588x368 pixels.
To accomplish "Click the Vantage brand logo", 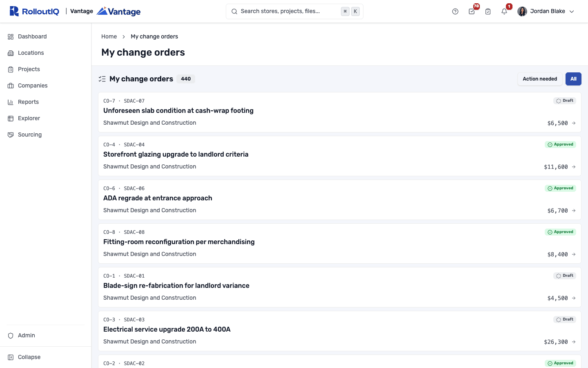I will (119, 11).
